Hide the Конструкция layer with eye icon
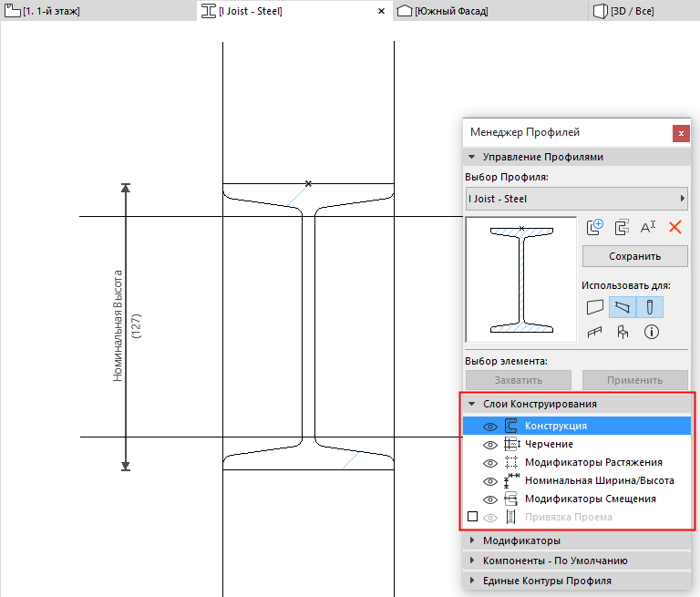 490,427
